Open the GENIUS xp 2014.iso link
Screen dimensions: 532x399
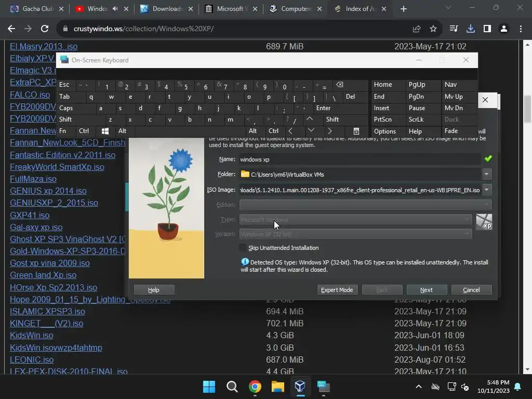click(x=48, y=191)
